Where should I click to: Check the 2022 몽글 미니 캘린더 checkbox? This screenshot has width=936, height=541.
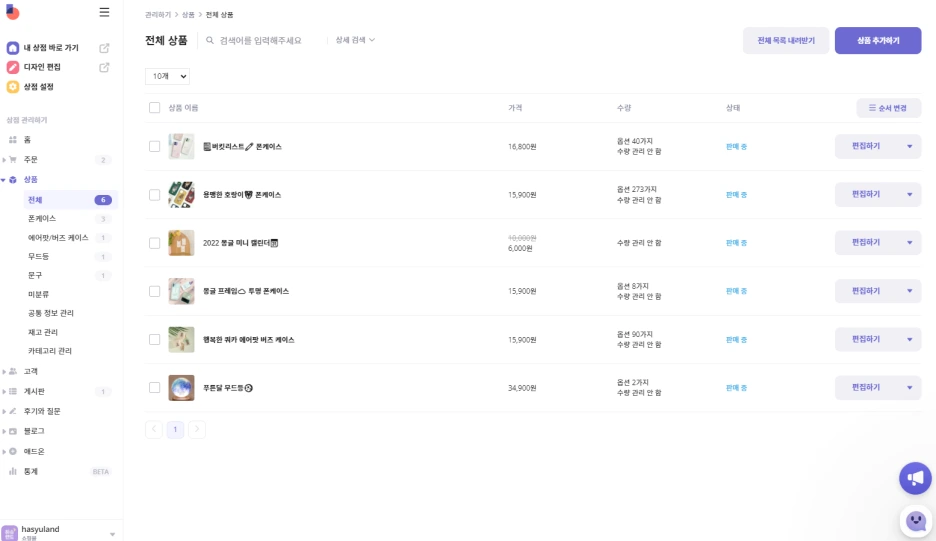tap(155, 243)
